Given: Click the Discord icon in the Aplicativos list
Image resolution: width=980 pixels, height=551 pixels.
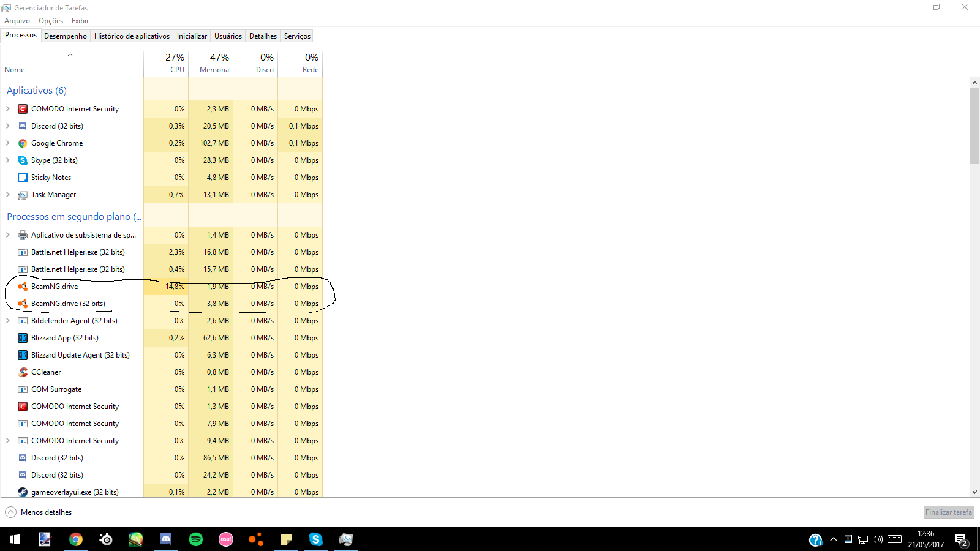Looking at the screenshot, I should [23, 126].
